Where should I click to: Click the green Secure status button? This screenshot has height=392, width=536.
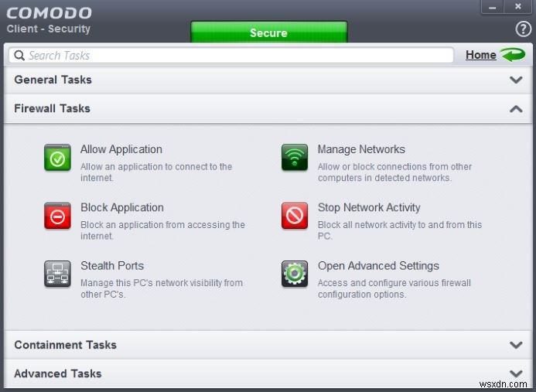[x=268, y=33]
